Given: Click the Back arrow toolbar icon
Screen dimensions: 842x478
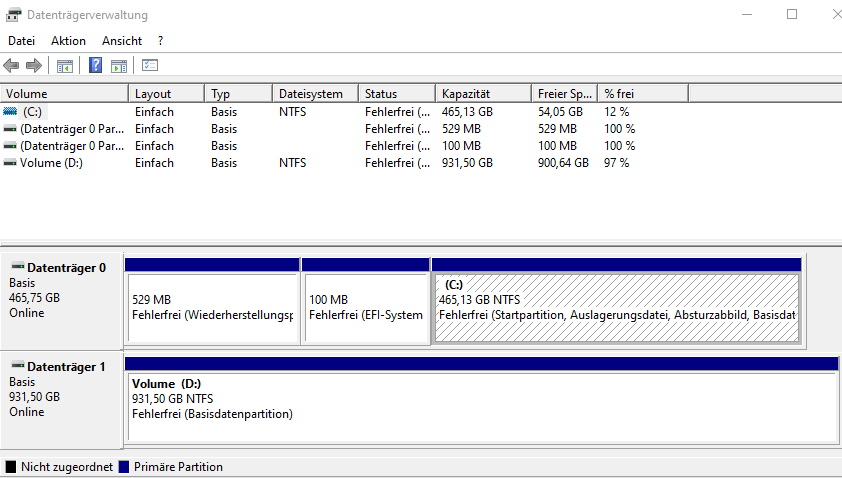Looking at the screenshot, I should (11, 66).
